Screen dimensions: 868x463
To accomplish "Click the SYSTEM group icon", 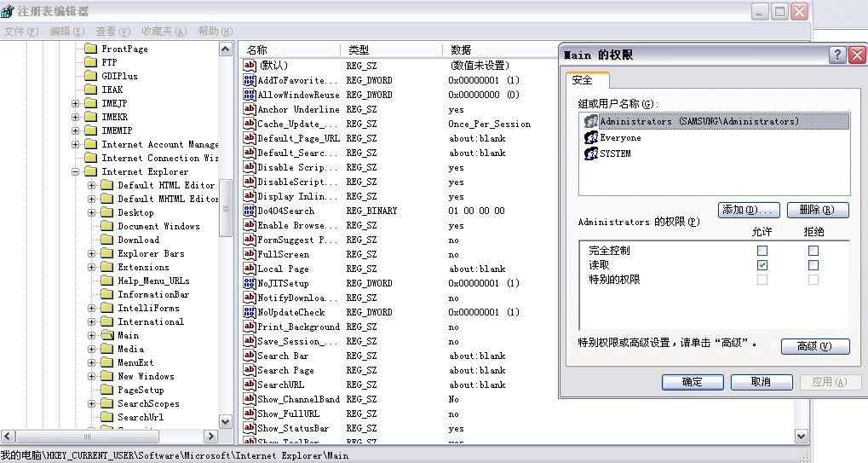I will [x=591, y=153].
